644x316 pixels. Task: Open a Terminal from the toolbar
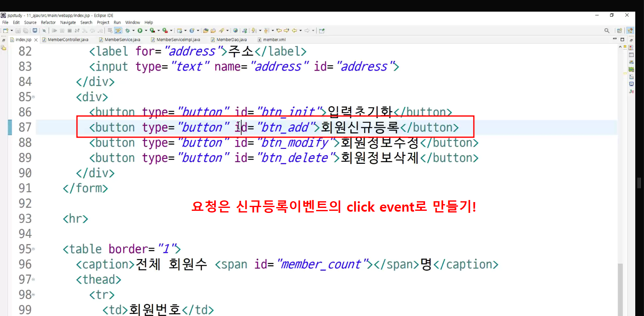[x=35, y=30]
